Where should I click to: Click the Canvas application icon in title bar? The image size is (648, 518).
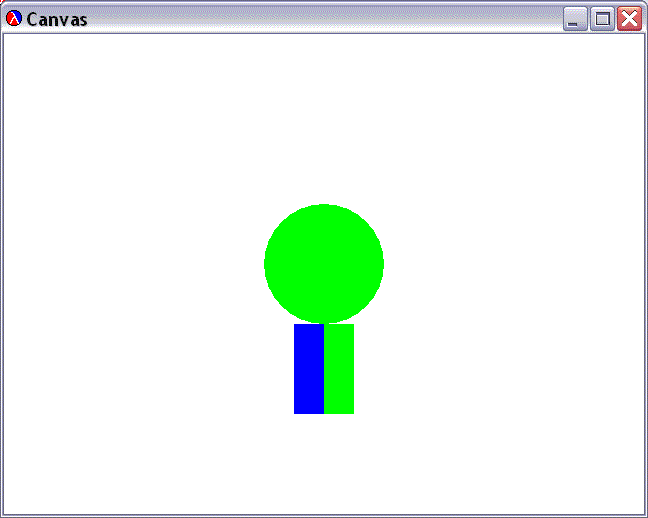point(14,19)
